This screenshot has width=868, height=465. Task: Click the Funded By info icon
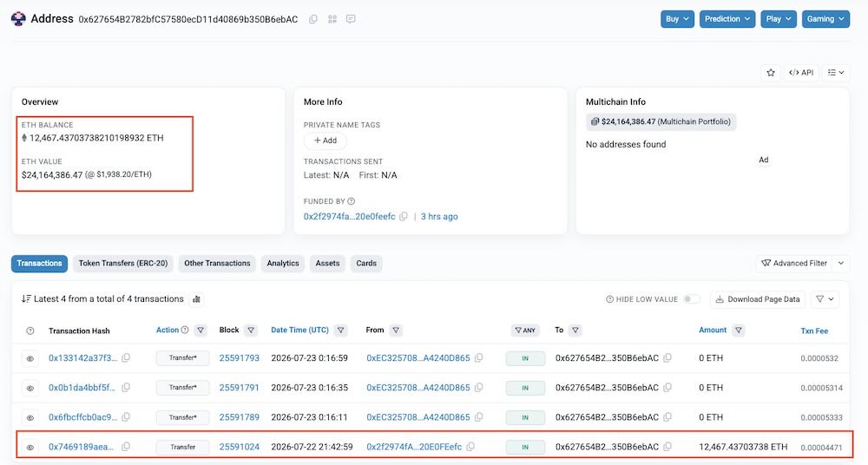click(351, 201)
